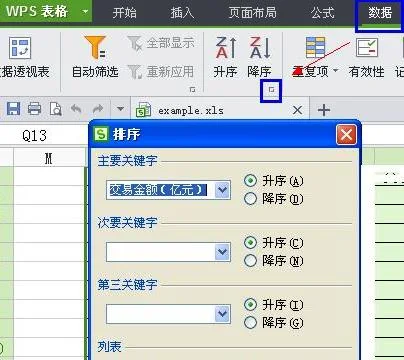404x360 pixels.
Task: Select descending (降序 N) for secondary key
Action: (250, 261)
